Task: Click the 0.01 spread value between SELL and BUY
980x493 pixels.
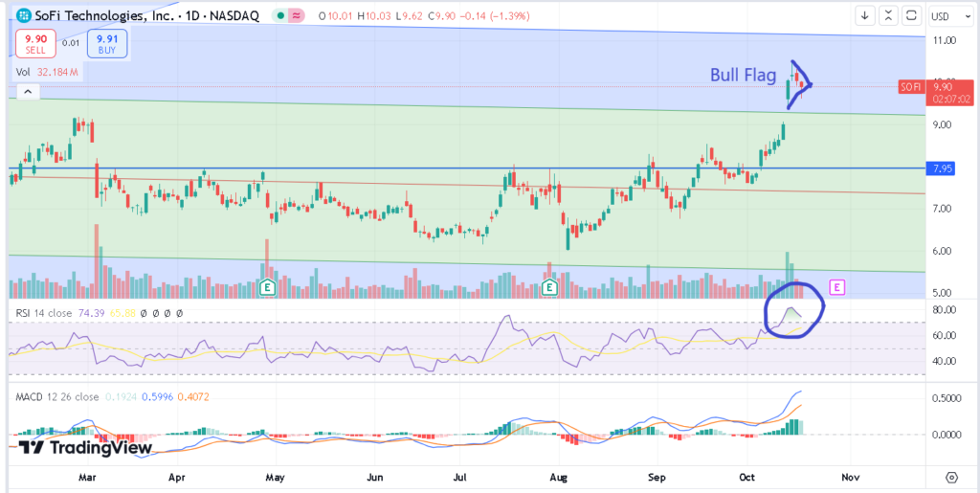Action: tap(71, 43)
